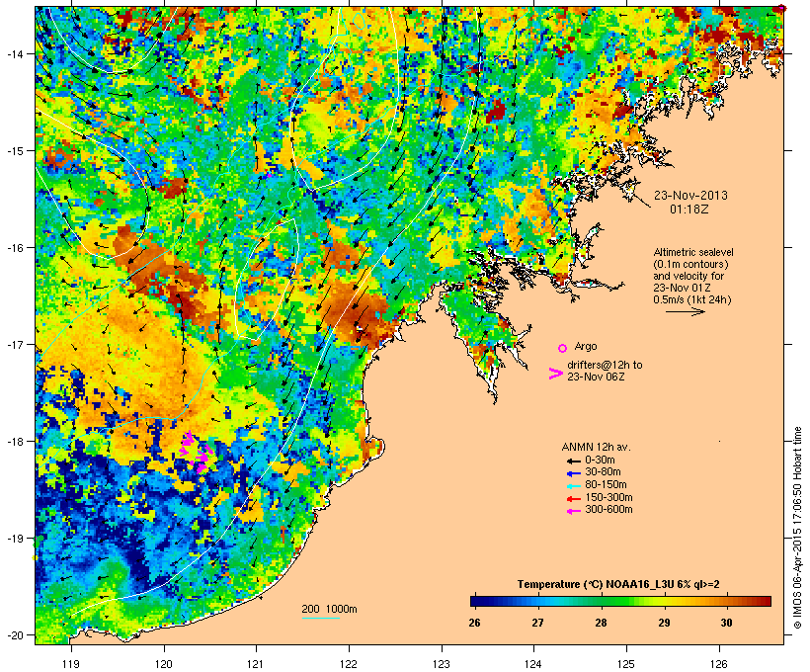
Task: Click the dark blue end of color bar
Action: [x=474, y=601]
